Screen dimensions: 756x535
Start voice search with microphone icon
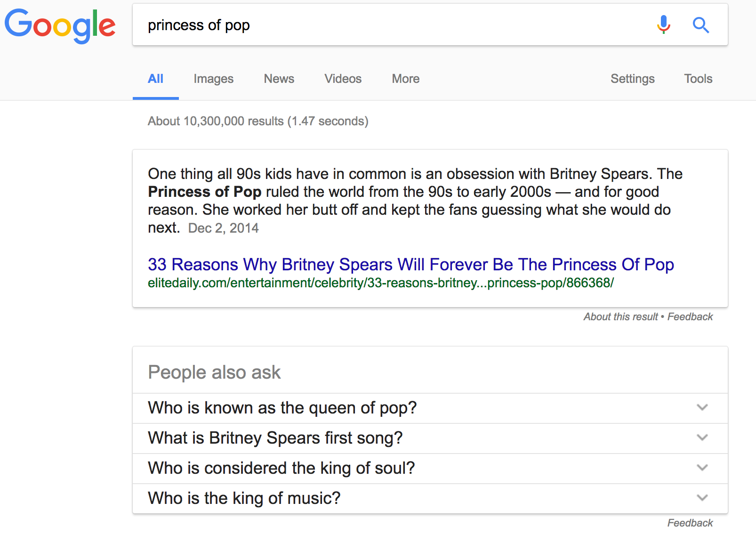(x=663, y=24)
